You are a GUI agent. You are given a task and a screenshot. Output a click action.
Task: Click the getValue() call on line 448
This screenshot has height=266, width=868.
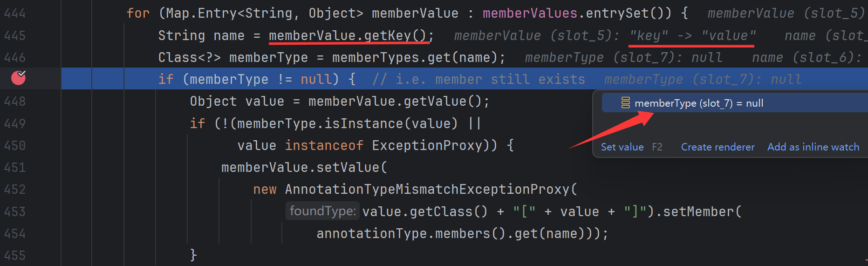tap(442, 102)
